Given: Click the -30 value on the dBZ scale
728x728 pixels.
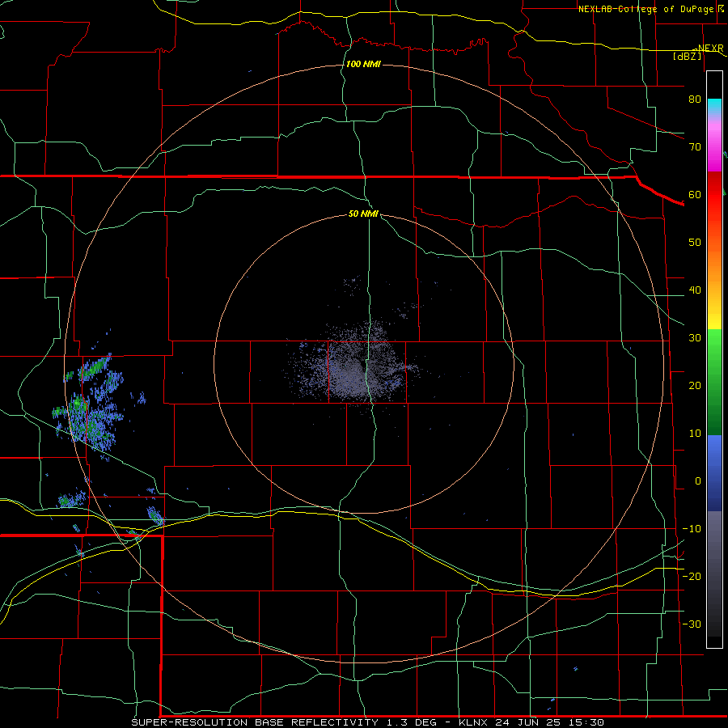Looking at the screenshot, I should (x=692, y=624).
